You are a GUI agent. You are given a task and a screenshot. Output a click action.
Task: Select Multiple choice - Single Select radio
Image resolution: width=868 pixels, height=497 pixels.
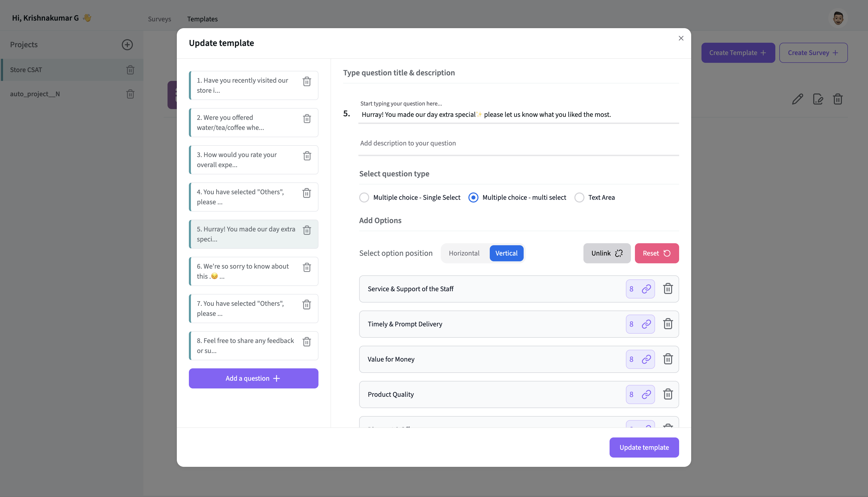(x=364, y=198)
